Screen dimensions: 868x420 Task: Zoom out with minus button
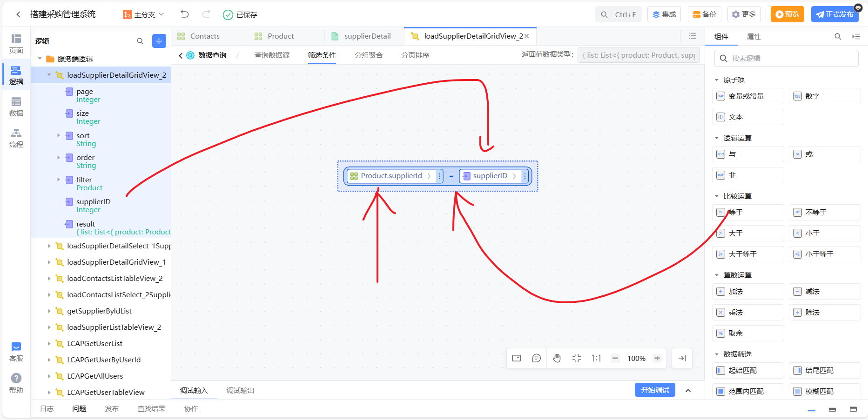pyautogui.click(x=615, y=358)
